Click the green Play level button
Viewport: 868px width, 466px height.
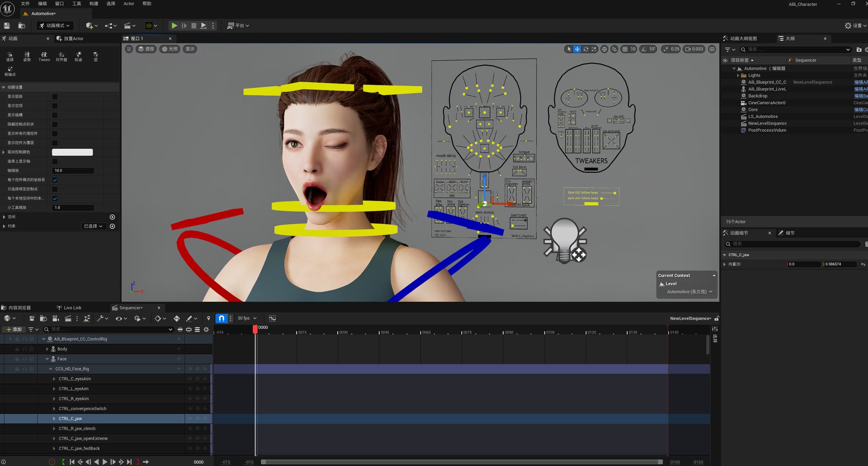(174, 26)
